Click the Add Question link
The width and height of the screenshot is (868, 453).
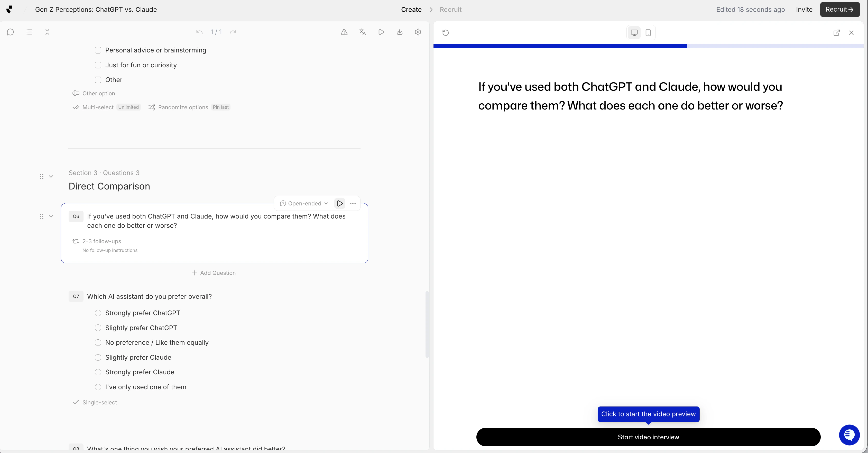pyautogui.click(x=214, y=273)
